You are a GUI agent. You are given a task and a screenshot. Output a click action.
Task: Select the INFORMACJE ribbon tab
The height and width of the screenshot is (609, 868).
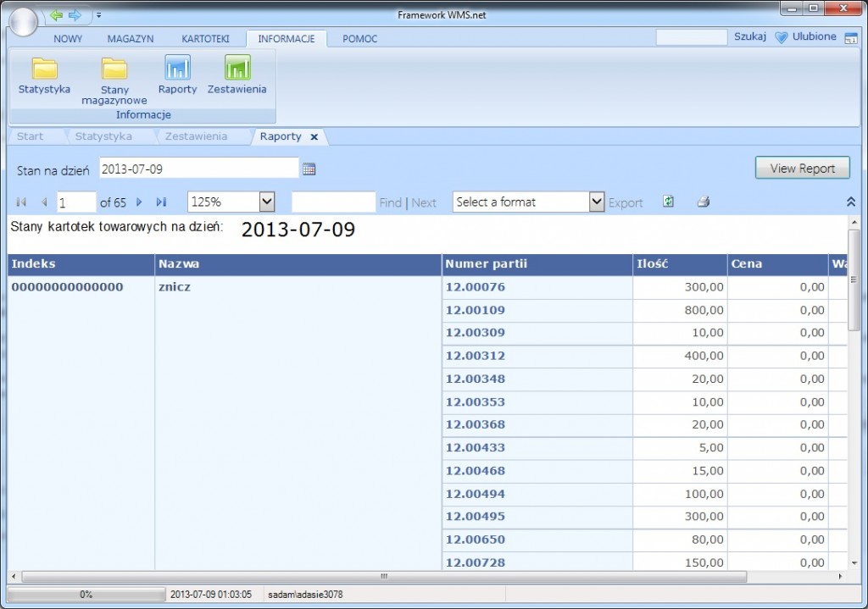[x=287, y=39]
